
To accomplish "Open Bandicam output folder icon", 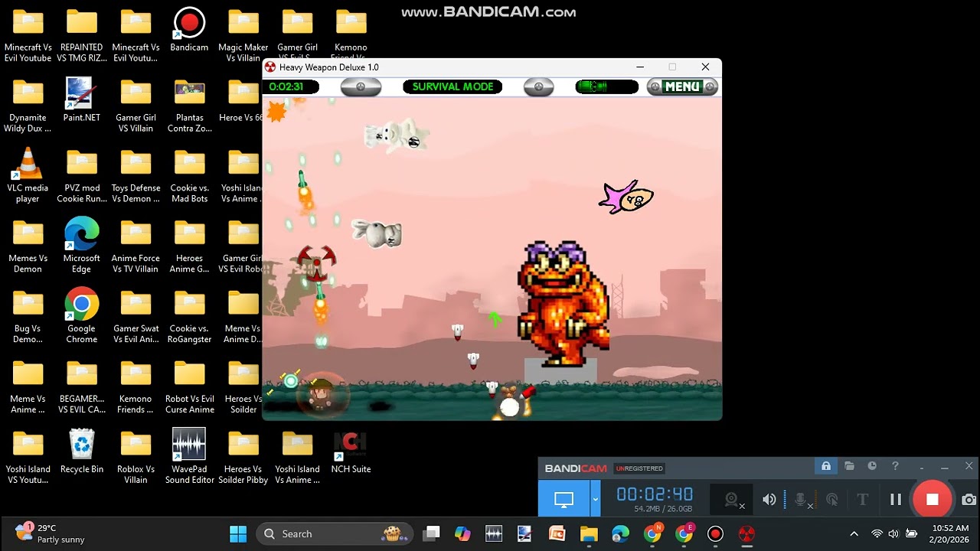I will click(x=849, y=466).
